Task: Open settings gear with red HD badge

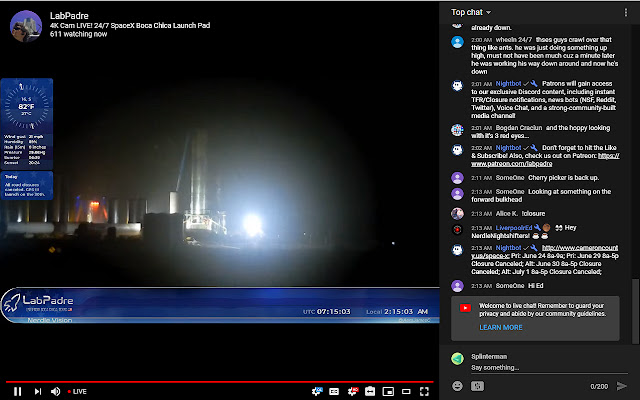Action: [x=353, y=391]
